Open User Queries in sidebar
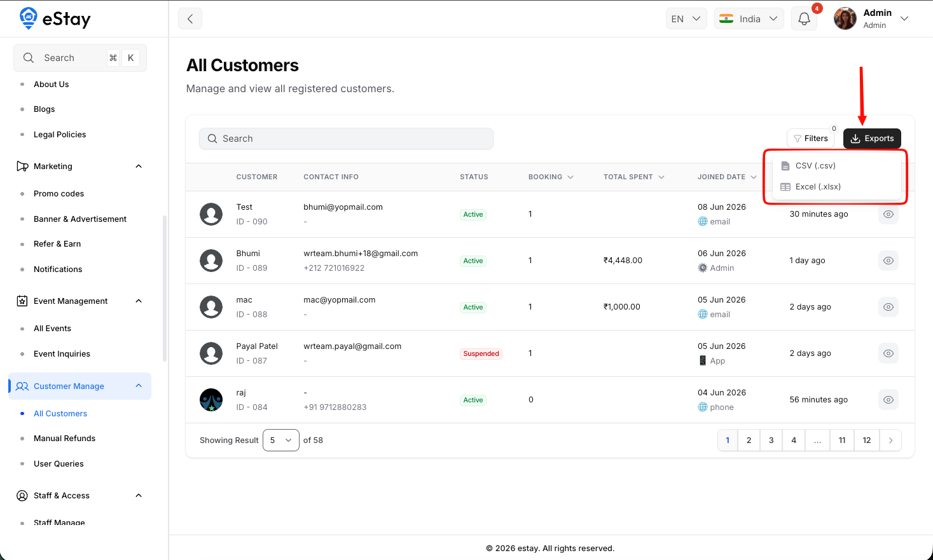This screenshot has width=933, height=560. 59,464
